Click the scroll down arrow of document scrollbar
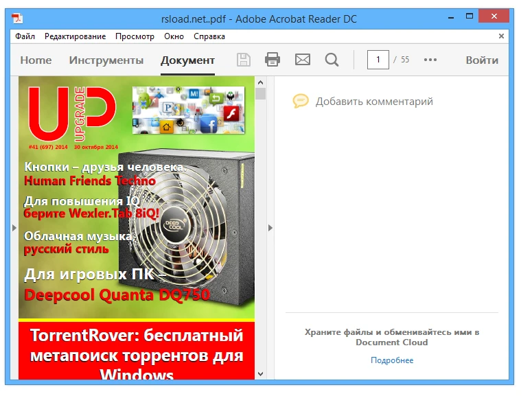532x407 pixels. [260, 373]
